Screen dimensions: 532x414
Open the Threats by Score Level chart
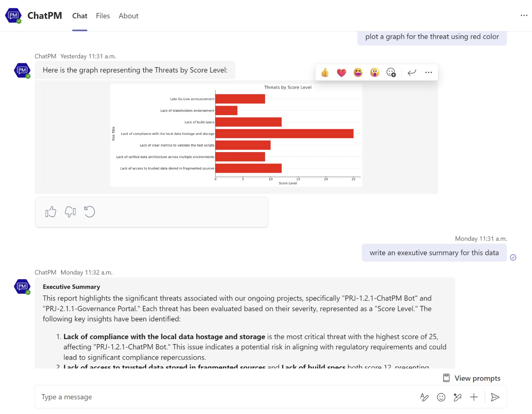(236, 135)
